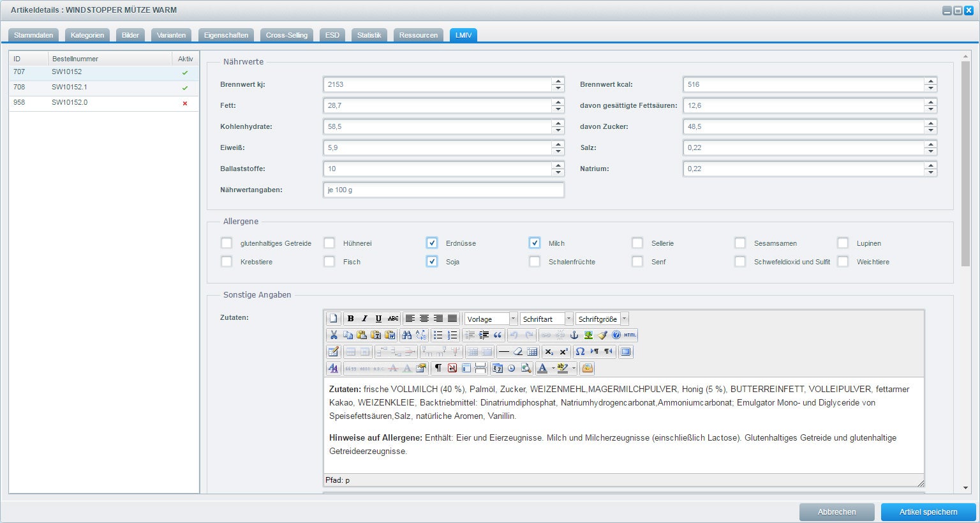Toggle italic formatting in the editor
980x523 pixels.
coord(364,319)
